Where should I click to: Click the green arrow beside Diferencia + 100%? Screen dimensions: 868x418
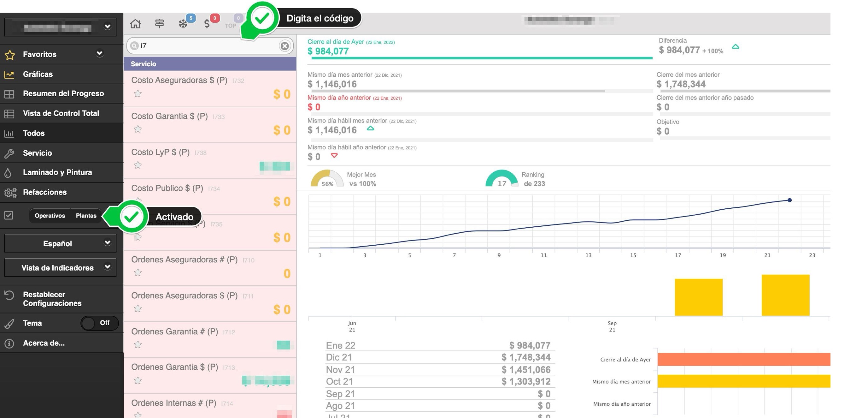[736, 47]
